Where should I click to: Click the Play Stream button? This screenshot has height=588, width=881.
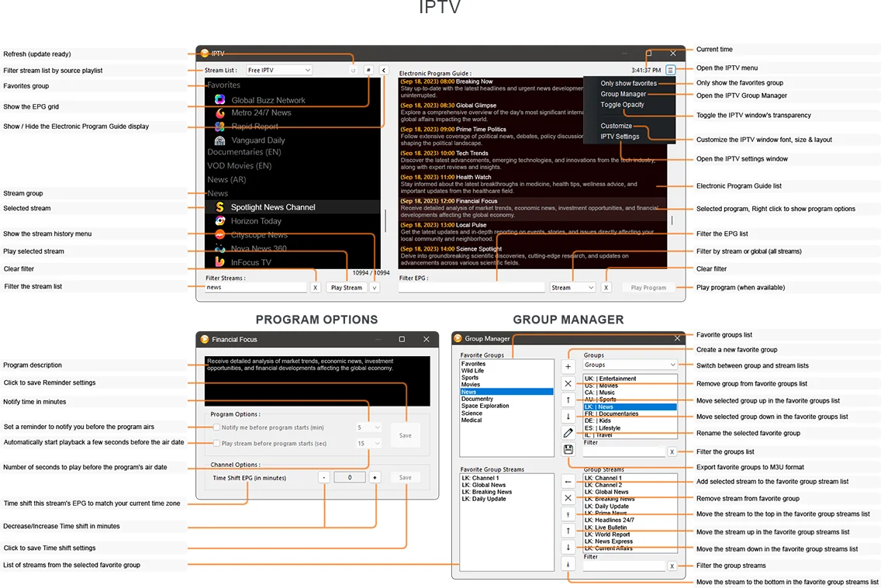click(346, 287)
